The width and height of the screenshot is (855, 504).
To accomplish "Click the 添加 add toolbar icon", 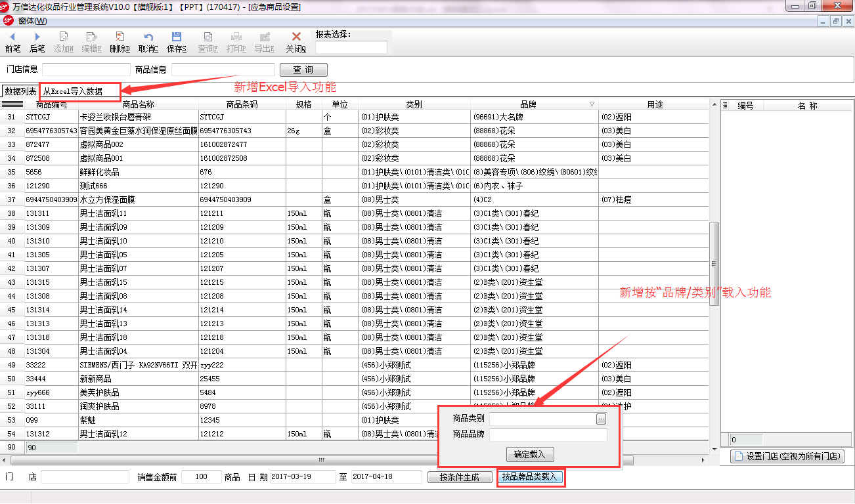I will 64,43.
